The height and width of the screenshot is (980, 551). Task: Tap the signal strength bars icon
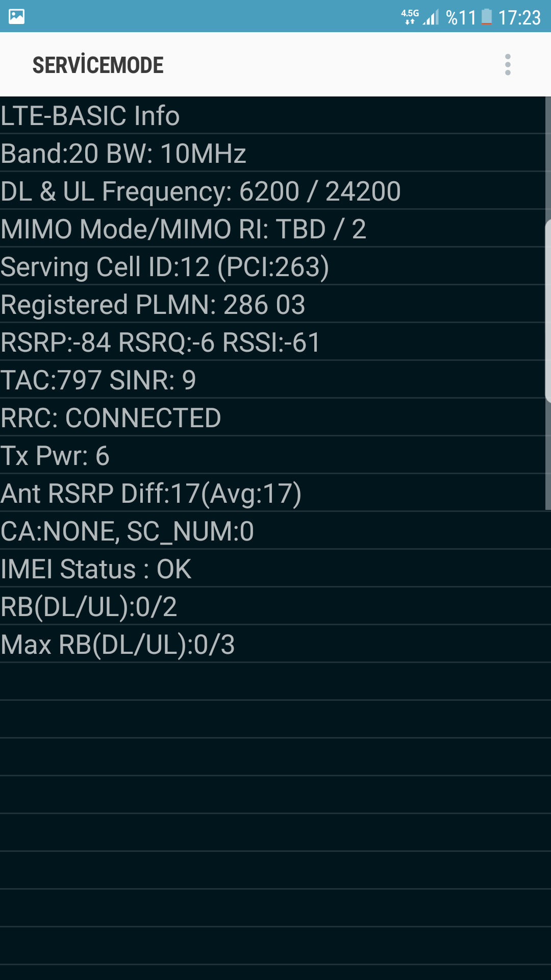tap(431, 17)
